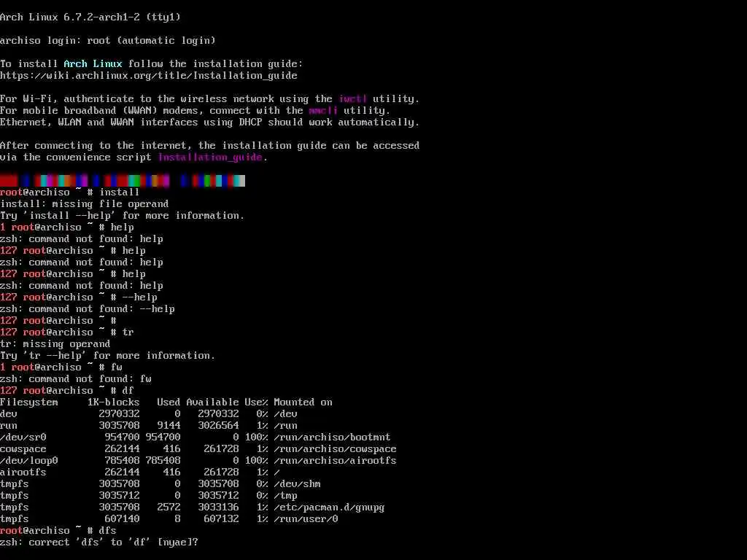
Task: Click the 'fw' command after the prompt
Action: click(x=117, y=367)
